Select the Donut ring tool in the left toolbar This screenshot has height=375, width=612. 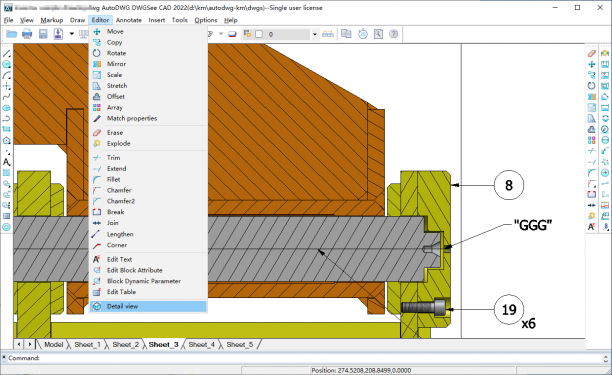7,227
